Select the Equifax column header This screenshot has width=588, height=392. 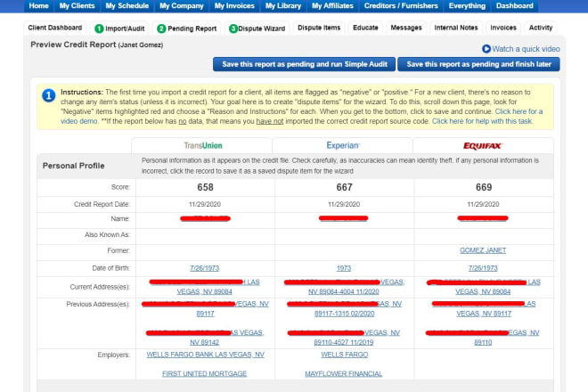click(483, 145)
